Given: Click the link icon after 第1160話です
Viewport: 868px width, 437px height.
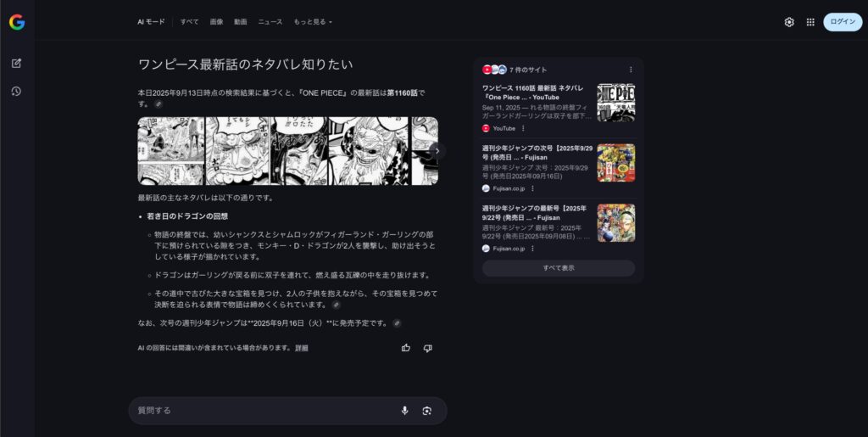Looking at the screenshot, I should pos(158,104).
